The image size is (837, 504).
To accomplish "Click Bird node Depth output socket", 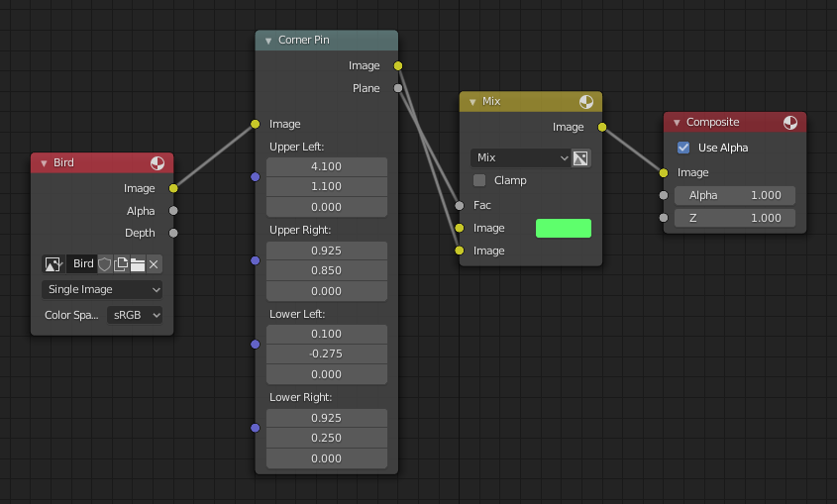I will (x=173, y=233).
